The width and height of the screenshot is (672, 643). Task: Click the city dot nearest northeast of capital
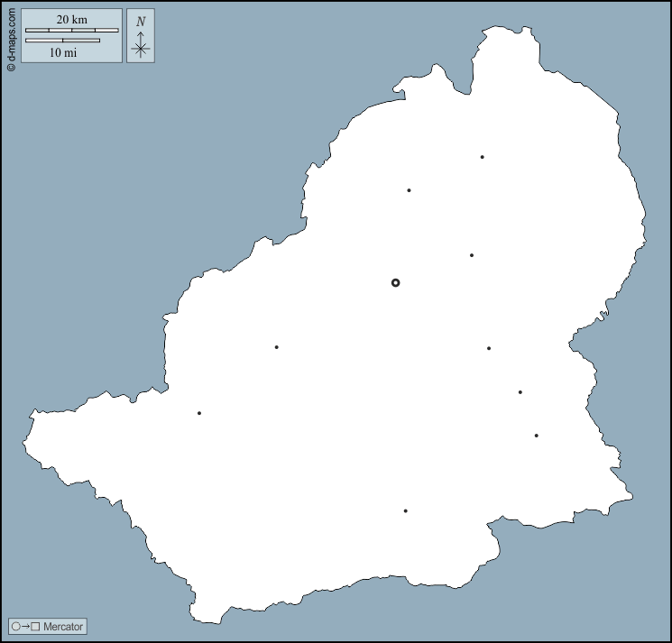click(x=471, y=255)
